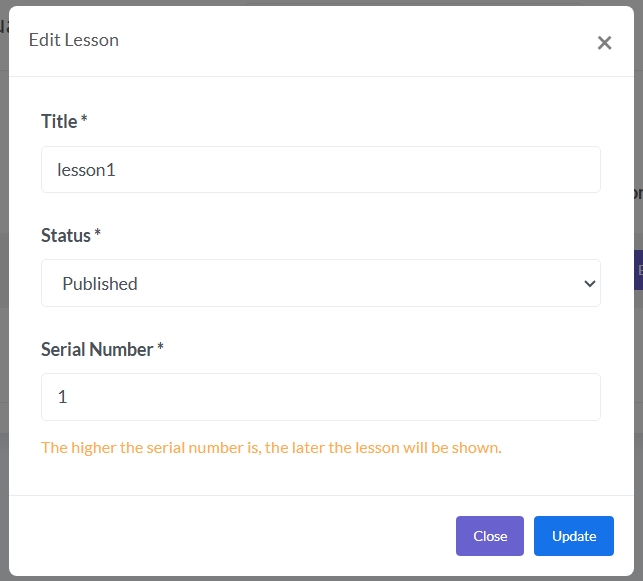The height and width of the screenshot is (581, 643).
Task: Click the orange serial number hint text
Action: [271, 447]
